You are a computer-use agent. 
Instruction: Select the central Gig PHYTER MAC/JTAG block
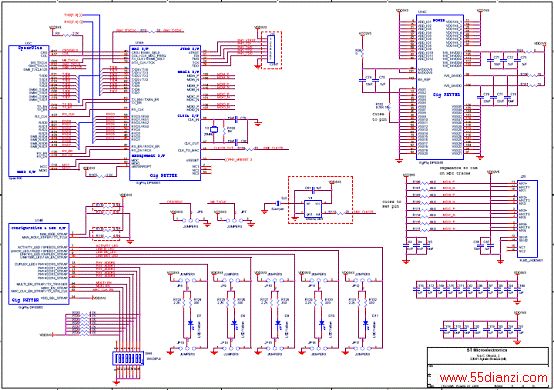pyautogui.click(x=165, y=112)
